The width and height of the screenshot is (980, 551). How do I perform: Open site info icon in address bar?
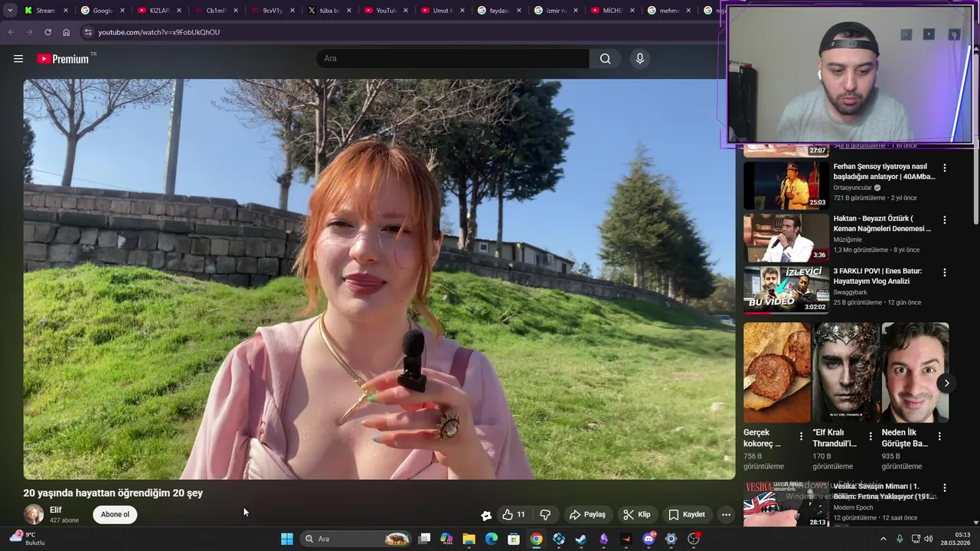point(88,32)
